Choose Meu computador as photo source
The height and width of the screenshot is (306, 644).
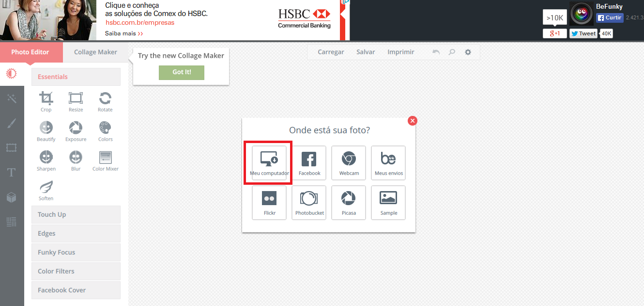click(x=269, y=163)
